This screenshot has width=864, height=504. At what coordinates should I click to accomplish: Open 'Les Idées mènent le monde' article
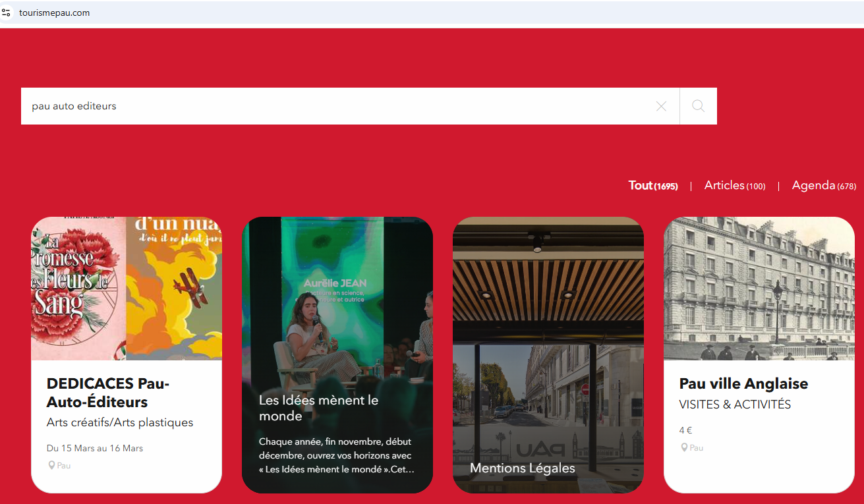(x=318, y=408)
